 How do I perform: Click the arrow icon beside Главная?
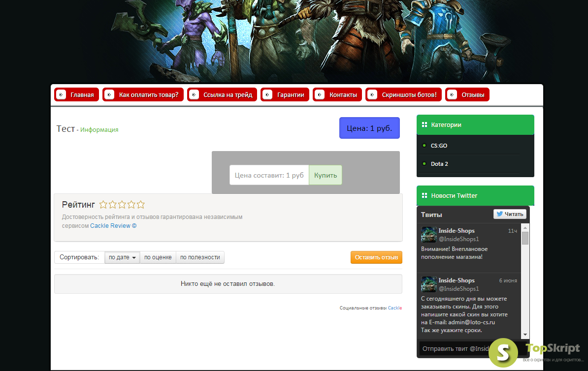[x=61, y=95]
